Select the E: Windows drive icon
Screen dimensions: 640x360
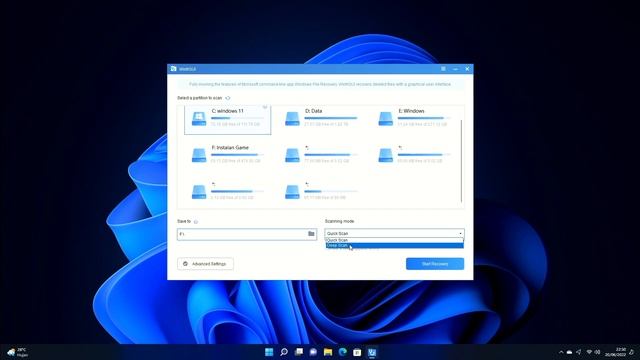pos(386,118)
